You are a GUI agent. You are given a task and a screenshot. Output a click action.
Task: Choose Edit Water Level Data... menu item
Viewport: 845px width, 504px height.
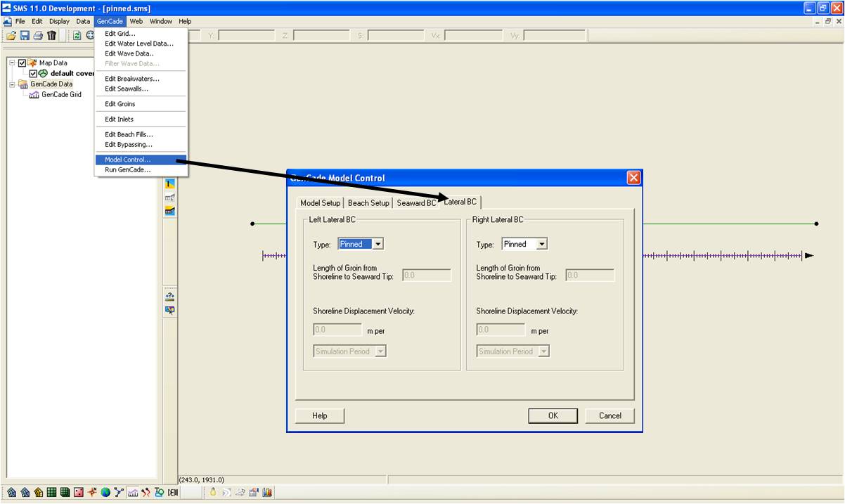[x=141, y=44]
